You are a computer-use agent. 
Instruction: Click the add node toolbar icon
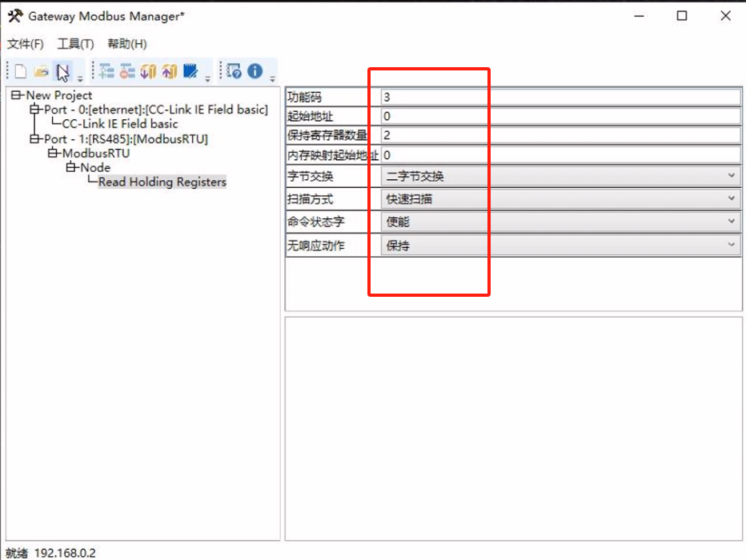coord(105,71)
